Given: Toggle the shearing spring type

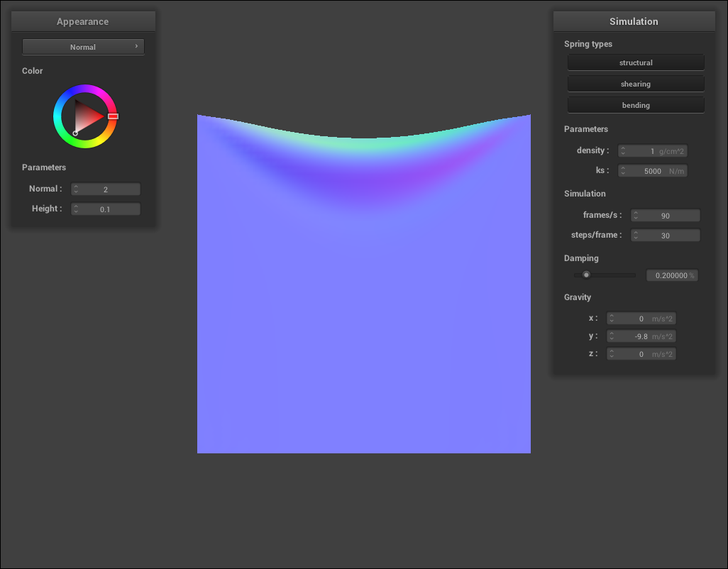Looking at the screenshot, I should pyautogui.click(x=636, y=84).
